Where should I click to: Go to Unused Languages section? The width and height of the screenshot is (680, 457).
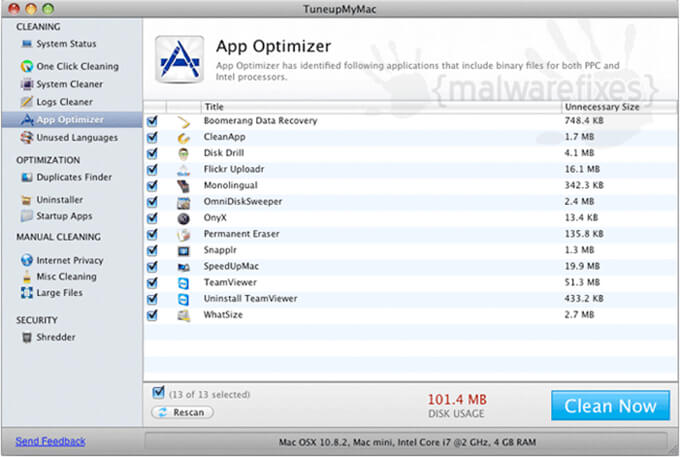tap(77, 137)
